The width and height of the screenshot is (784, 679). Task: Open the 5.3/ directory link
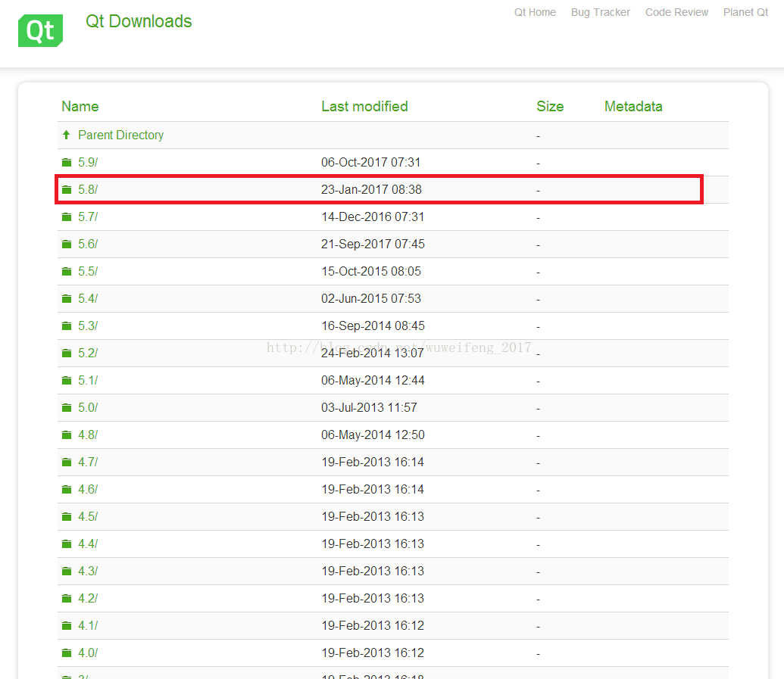click(x=88, y=325)
